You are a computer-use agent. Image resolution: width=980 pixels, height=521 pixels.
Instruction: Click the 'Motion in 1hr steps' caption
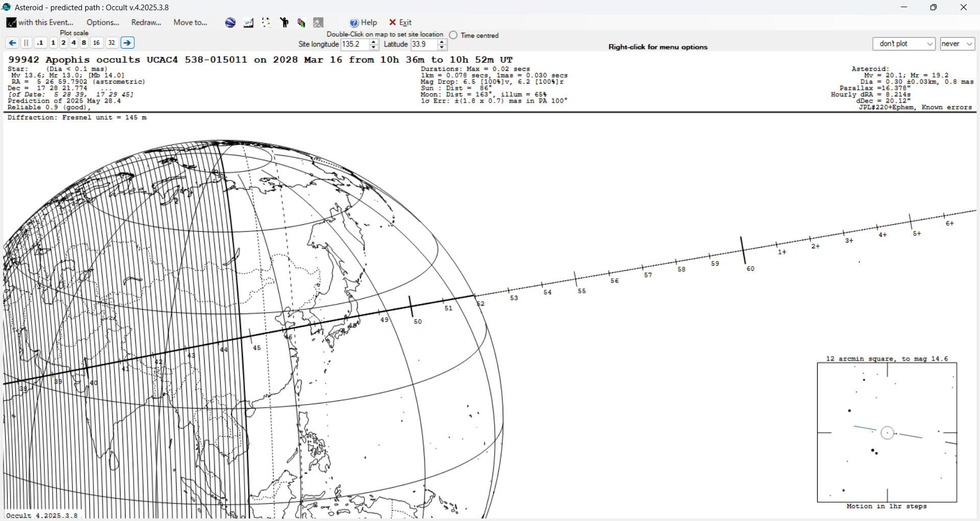coord(887,506)
